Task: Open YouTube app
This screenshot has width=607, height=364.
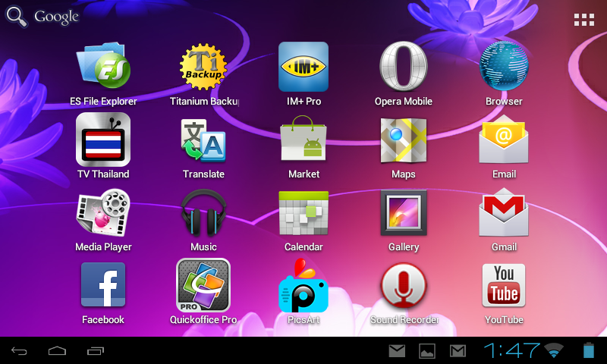Action: [504, 285]
